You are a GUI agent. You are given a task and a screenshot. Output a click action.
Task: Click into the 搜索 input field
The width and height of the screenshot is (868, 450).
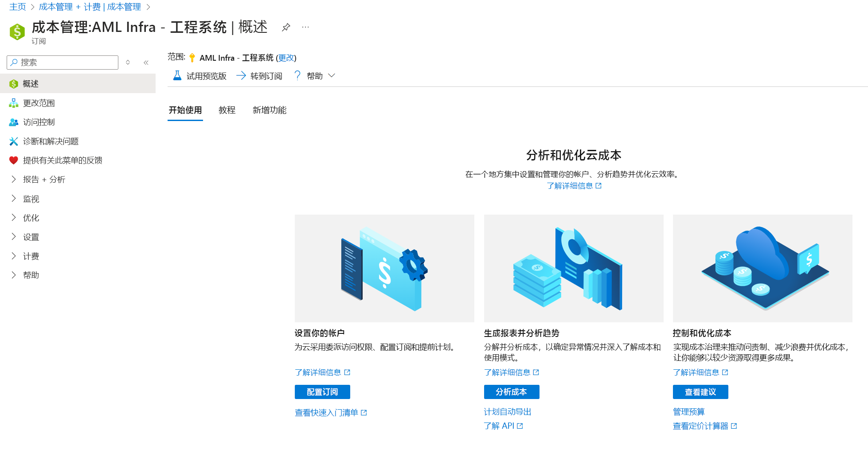click(63, 63)
